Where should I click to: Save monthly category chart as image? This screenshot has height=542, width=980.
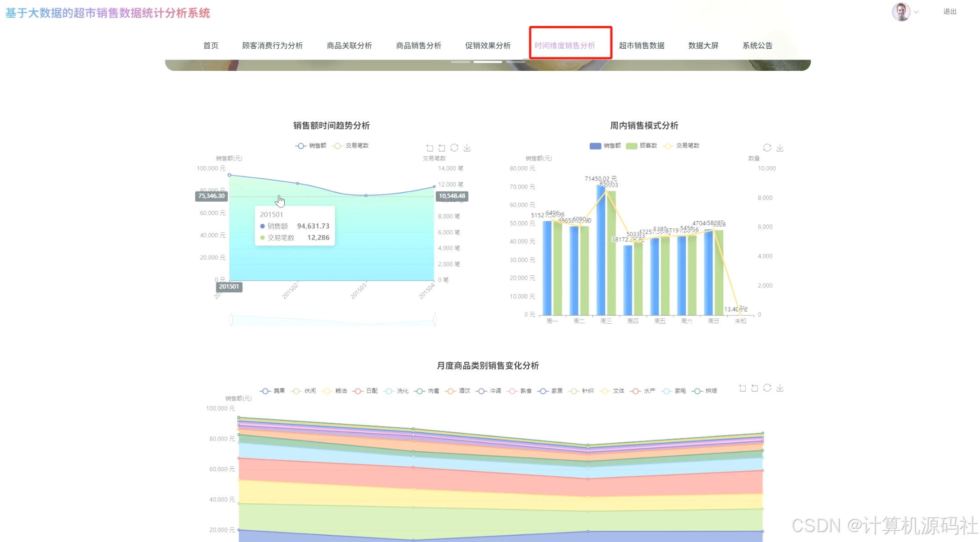pyautogui.click(x=780, y=388)
